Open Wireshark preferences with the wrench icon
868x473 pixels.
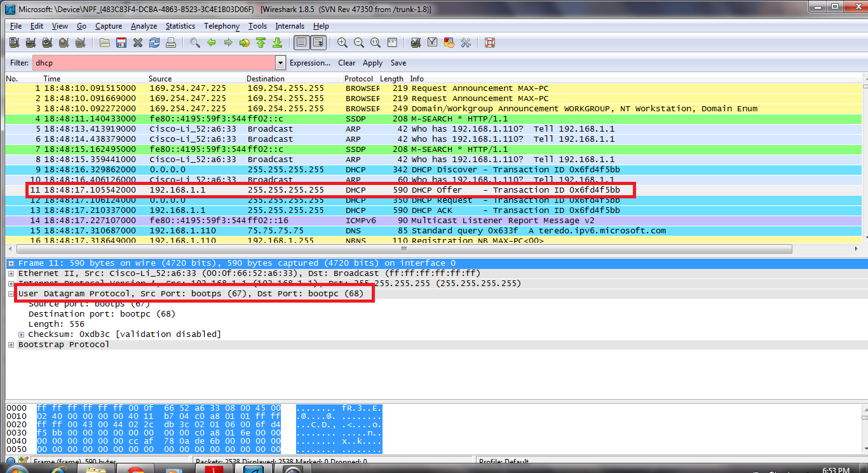point(466,43)
